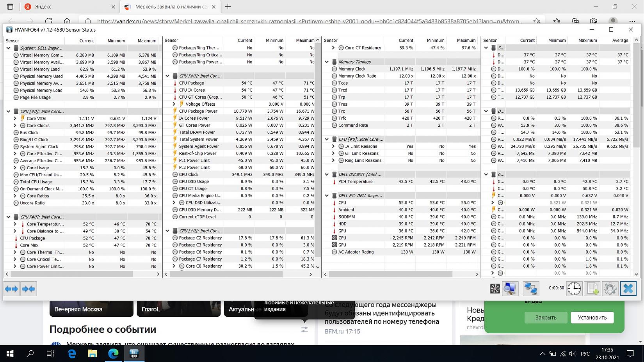Image resolution: width=644 pixels, height=362 pixels.
Task: Open the fan control icon in HWiNFO
Action: (495, 289)
